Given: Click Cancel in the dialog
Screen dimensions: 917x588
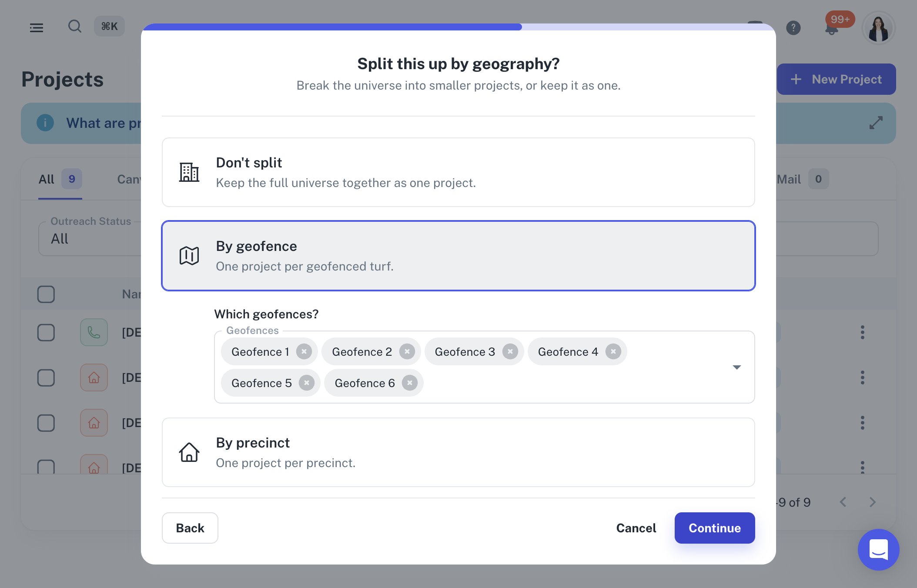Looking at the screenshot, I should (x=636, y=528).
